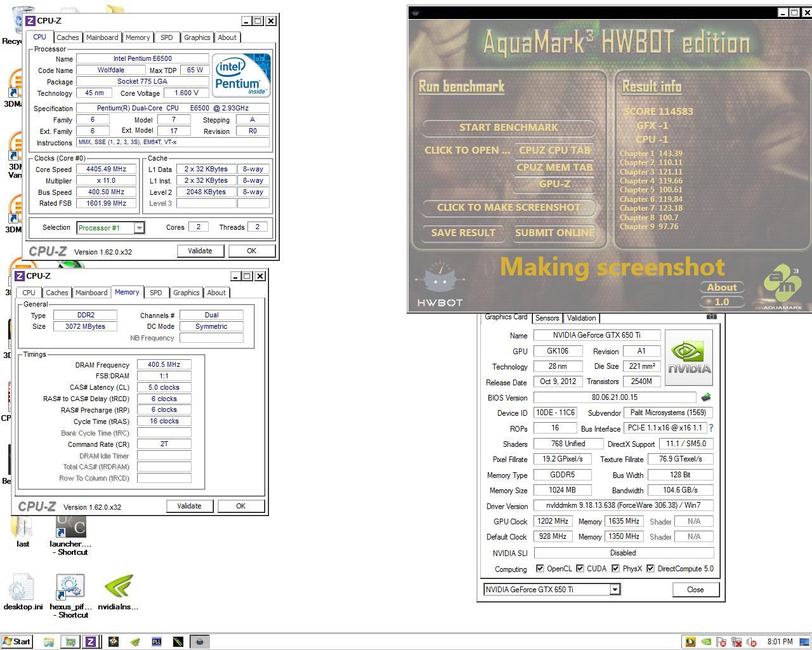Open the Action Center flag tray icon
Viewport: 812px width, 650px height.
[x=721, y=642]
